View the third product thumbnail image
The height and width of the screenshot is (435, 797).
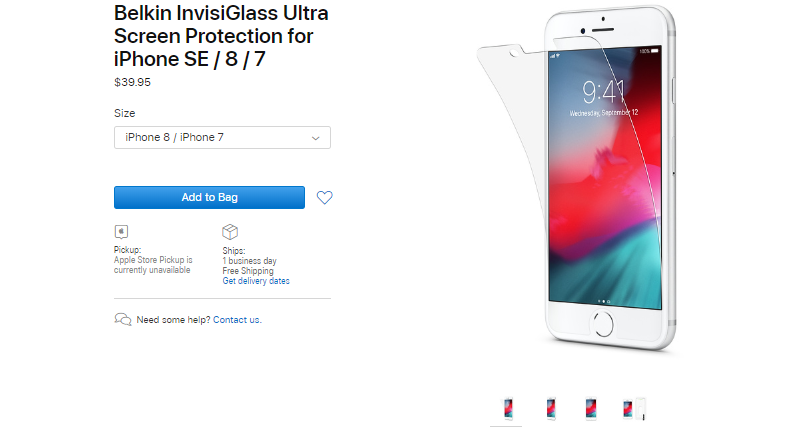coord(590,409)
